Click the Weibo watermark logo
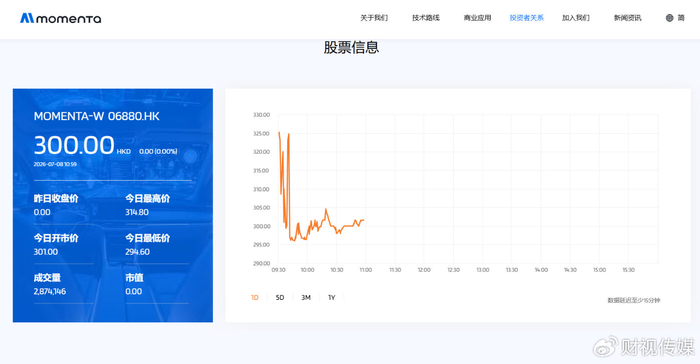 point(605,347)
